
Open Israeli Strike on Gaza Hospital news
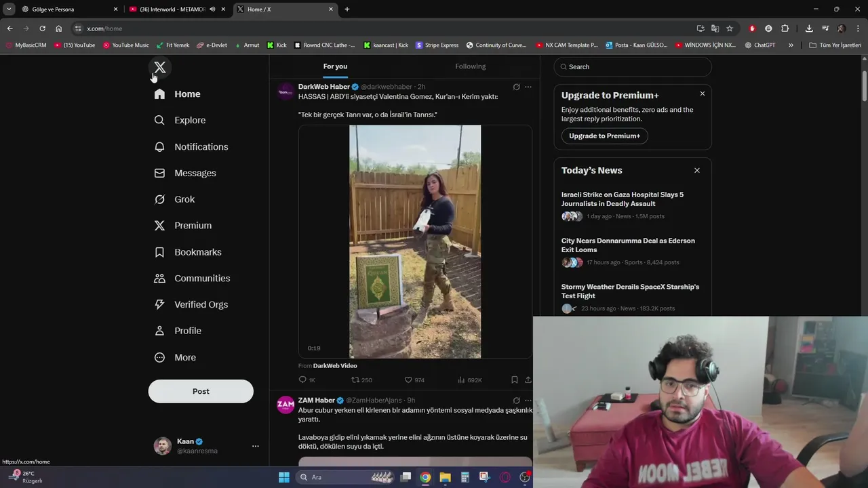(623, 199)
